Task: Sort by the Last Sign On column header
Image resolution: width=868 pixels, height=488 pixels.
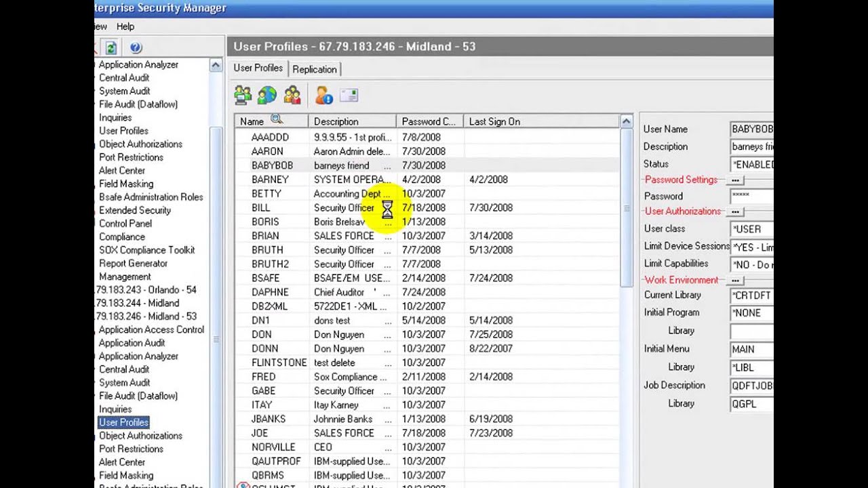Action: click(541, 121)
